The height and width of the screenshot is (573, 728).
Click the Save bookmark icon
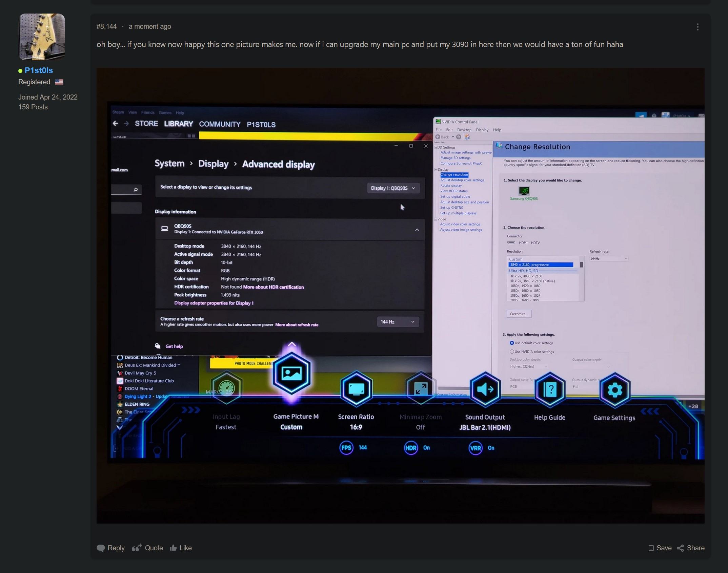651,548
